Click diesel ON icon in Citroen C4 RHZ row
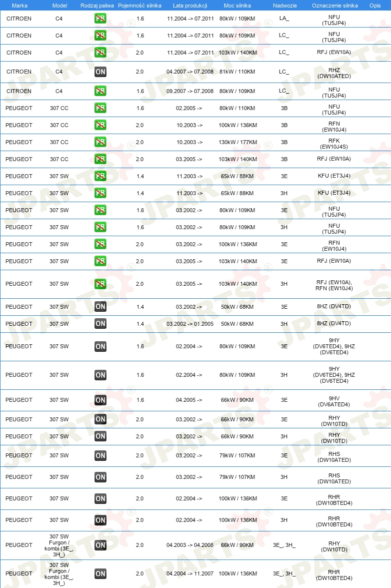Image resolution: width=391 pixels, height=588 pixels. [x=100, y=72]
